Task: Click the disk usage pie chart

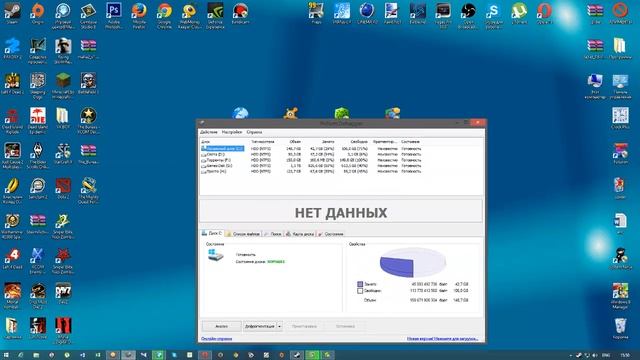Action: [x=412, y=262]
